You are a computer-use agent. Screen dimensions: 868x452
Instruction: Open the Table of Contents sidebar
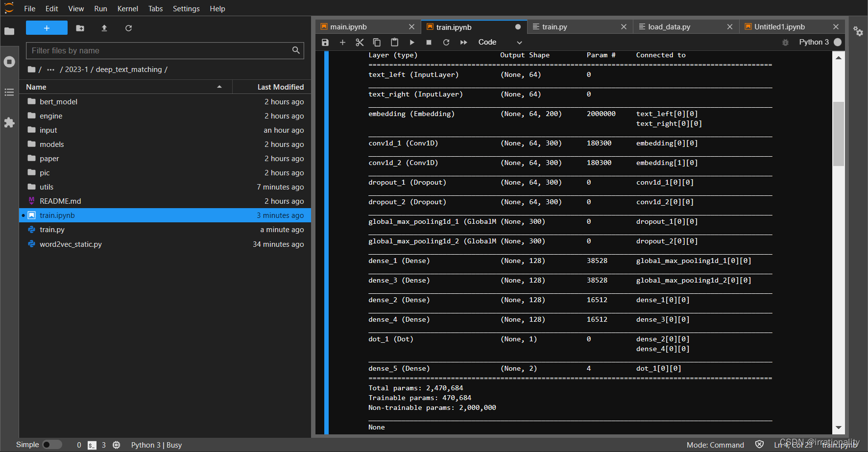[9, 92]
